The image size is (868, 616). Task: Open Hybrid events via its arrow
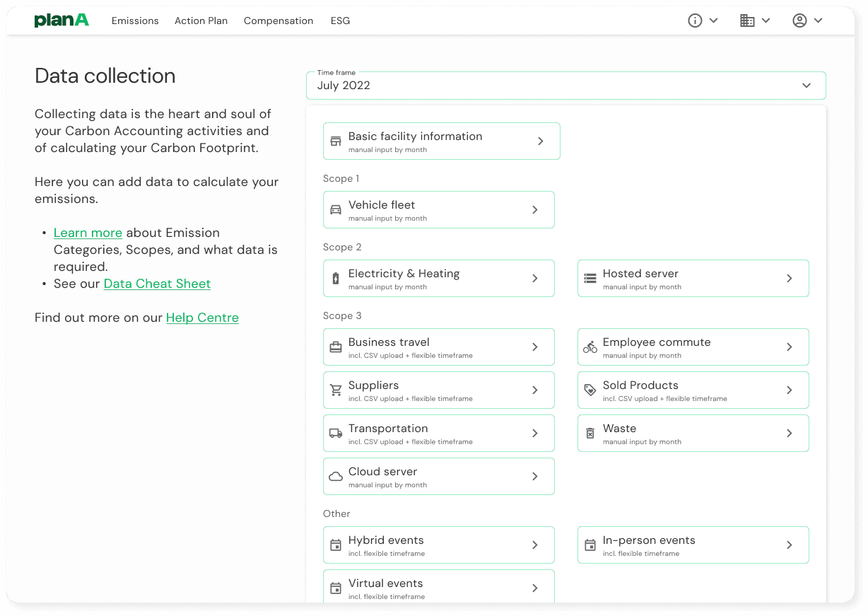535,545
